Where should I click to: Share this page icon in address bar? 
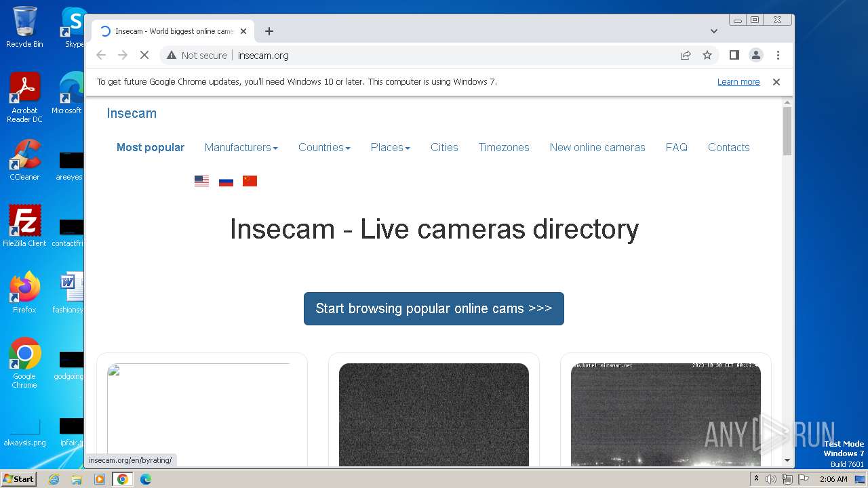pos(686,56)
